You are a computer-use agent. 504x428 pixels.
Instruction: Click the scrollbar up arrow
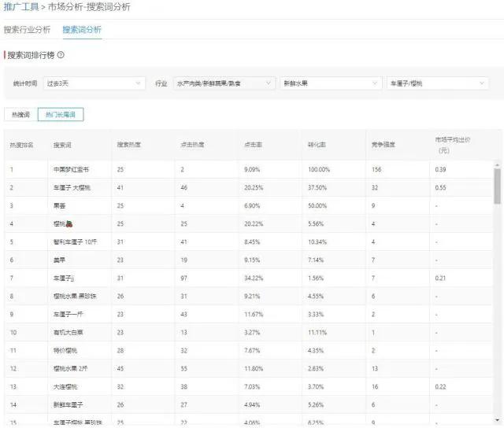[497, 164]
